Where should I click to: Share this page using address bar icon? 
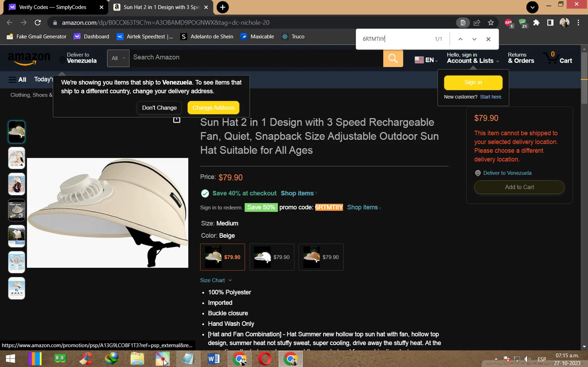(x=477, y=23)
